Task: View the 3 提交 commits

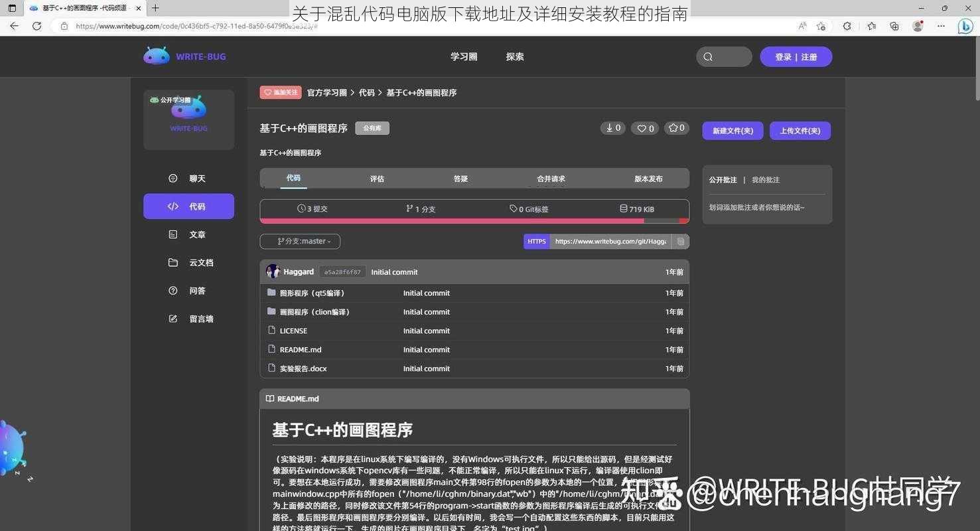Action: pyautogui.click(x=313, y=209)
